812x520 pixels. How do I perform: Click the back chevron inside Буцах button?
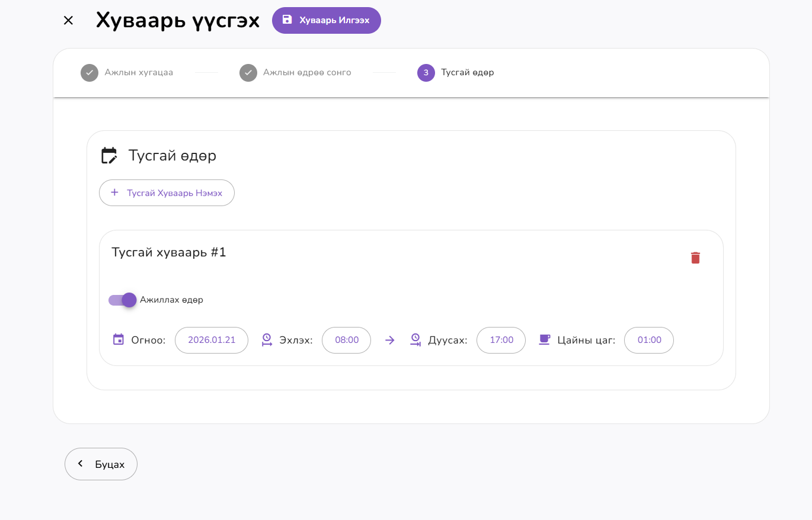(80, 464)
